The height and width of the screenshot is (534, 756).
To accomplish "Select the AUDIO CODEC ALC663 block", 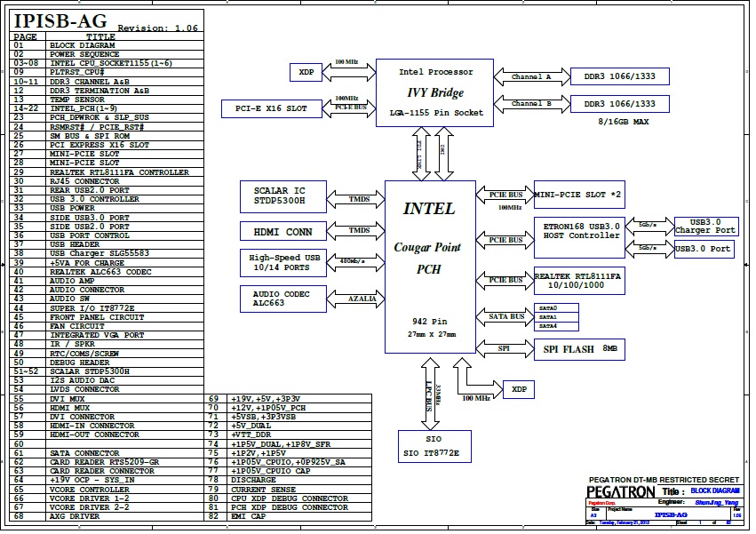I will (283, 299).
